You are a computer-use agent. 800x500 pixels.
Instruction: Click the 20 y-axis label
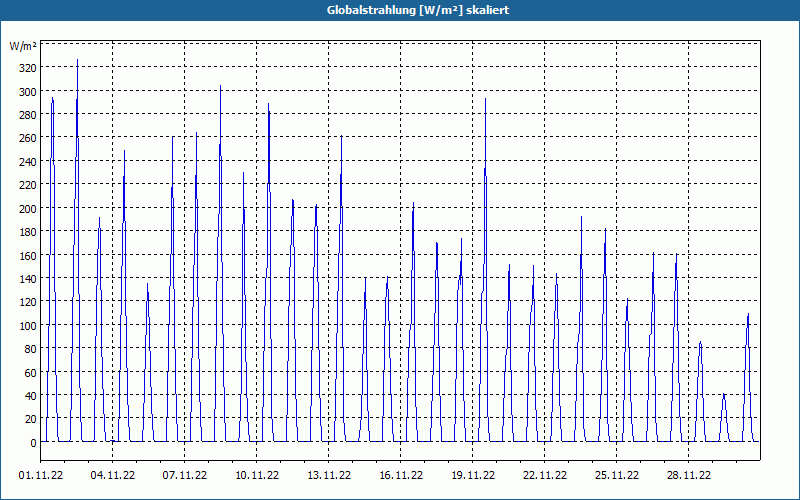pyautogui.click(x=30, y=419)
